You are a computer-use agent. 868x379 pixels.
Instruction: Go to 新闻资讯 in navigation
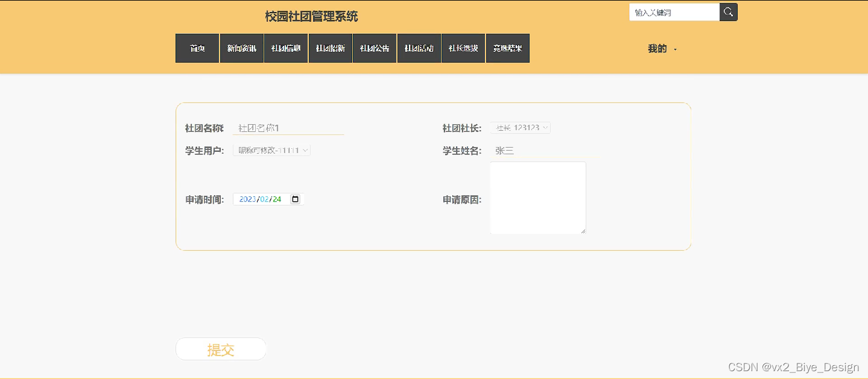tap(242, 48)
